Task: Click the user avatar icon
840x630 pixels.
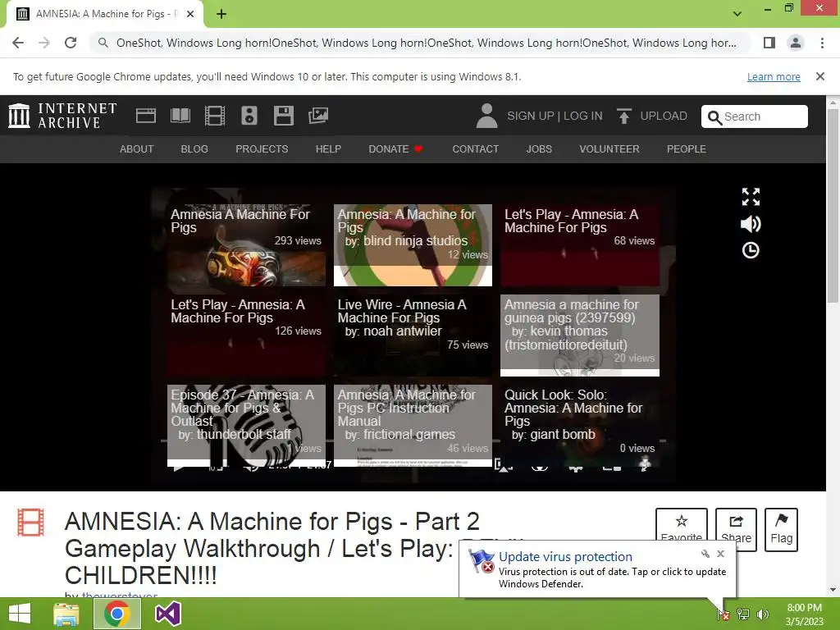Action: 486,116
